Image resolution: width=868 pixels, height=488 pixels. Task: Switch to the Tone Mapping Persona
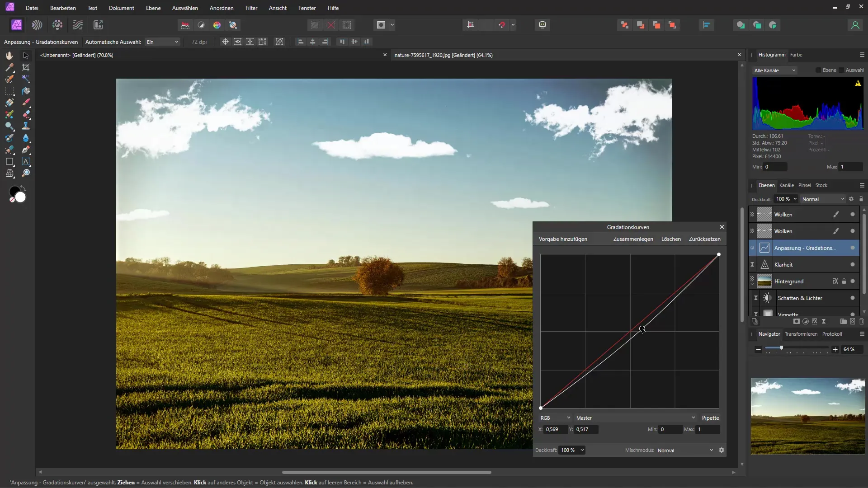pos(78,25)
